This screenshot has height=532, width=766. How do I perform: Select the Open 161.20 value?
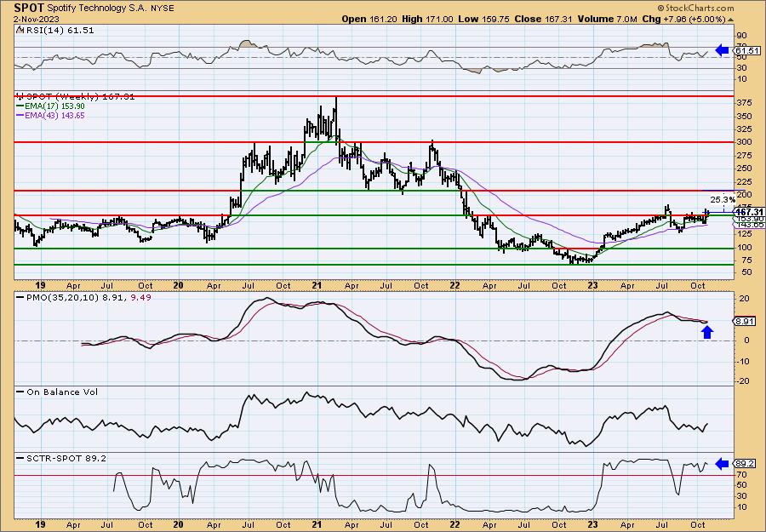point(368,19)
